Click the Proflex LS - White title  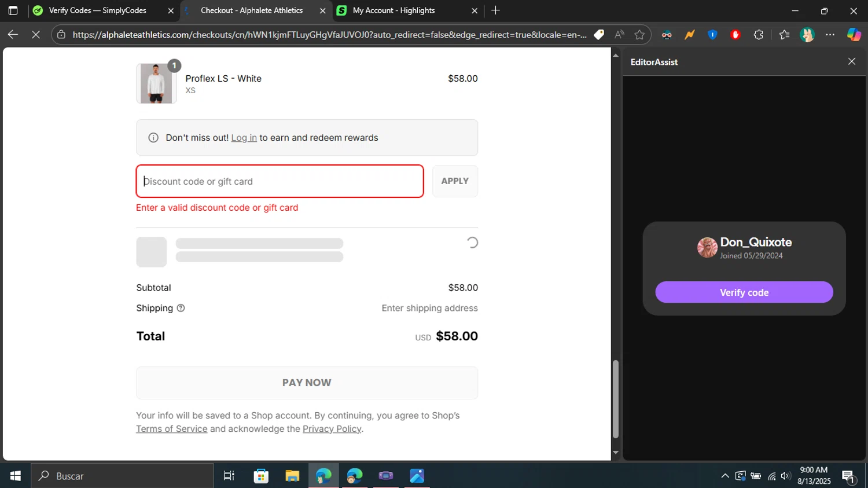(x=223, y=79)
